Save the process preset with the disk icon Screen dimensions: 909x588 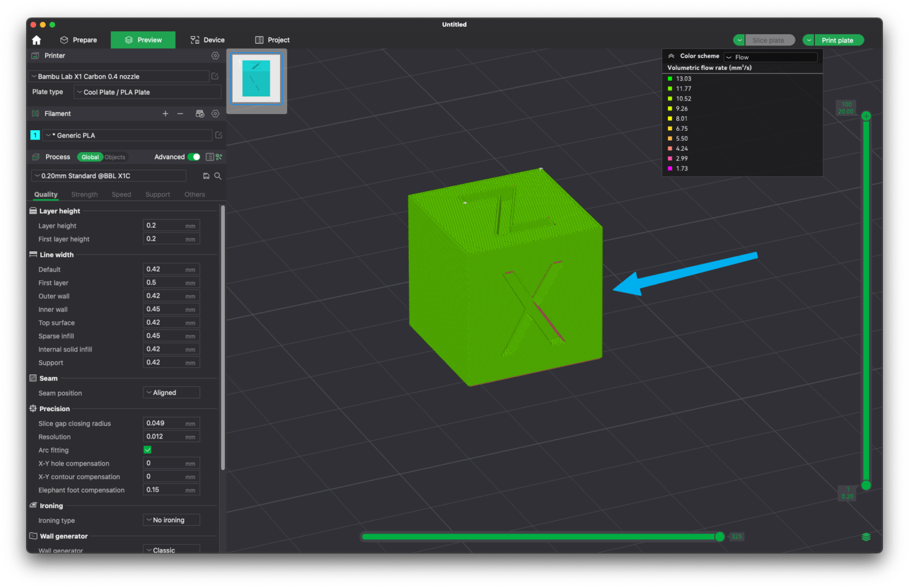(x=206, y=176)
